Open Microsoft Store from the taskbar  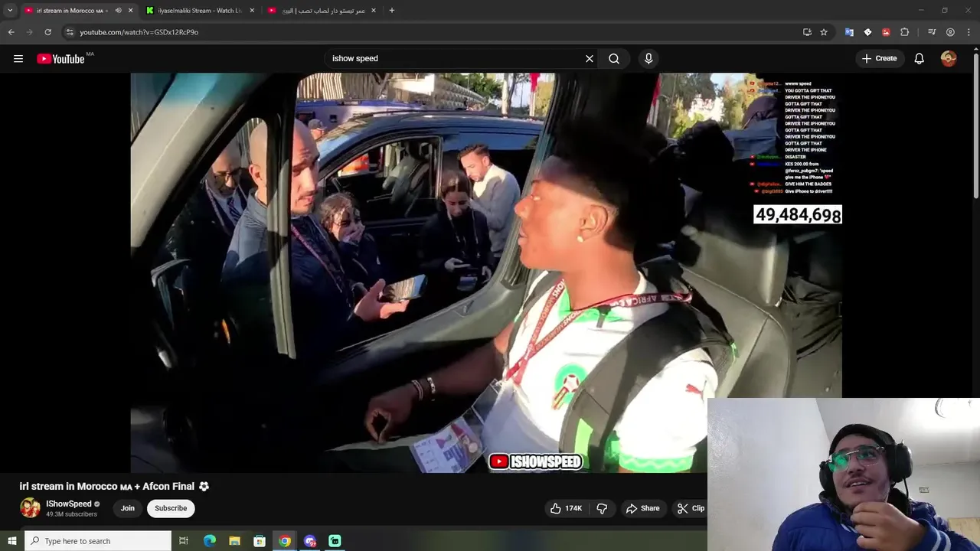pos(260,541)
